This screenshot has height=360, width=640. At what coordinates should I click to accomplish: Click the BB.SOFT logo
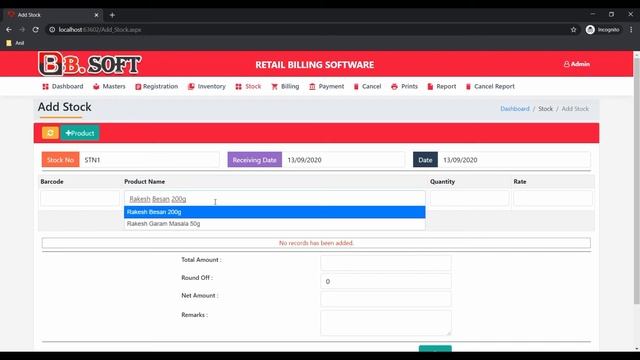coord(89,64)
